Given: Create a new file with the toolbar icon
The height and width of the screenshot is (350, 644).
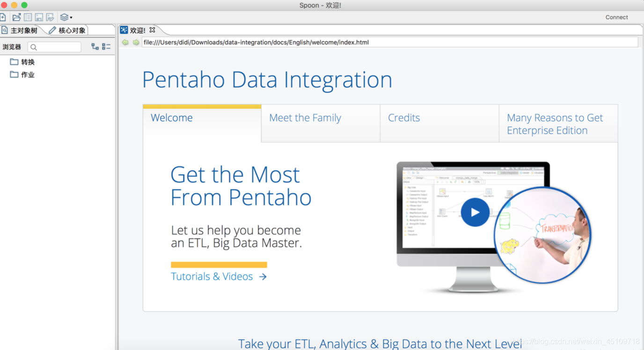Looking at the screenshot, I should pos(2,17).
